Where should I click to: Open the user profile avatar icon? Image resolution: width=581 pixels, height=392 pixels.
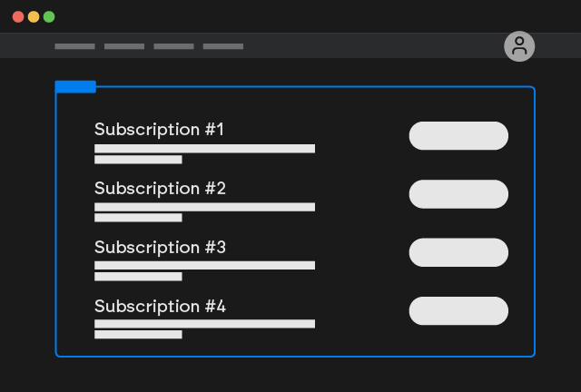click(x=519, y=46)
